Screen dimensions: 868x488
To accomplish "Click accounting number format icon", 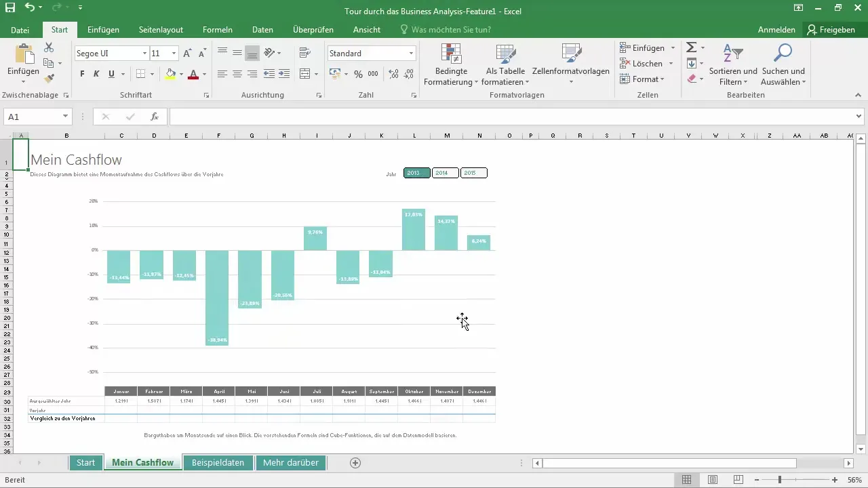I will (335, 74).
